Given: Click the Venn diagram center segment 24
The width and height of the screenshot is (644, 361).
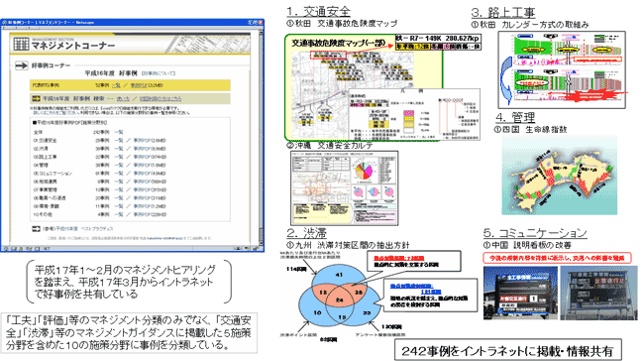Looking at the screenshot, I should pos(340,300).
